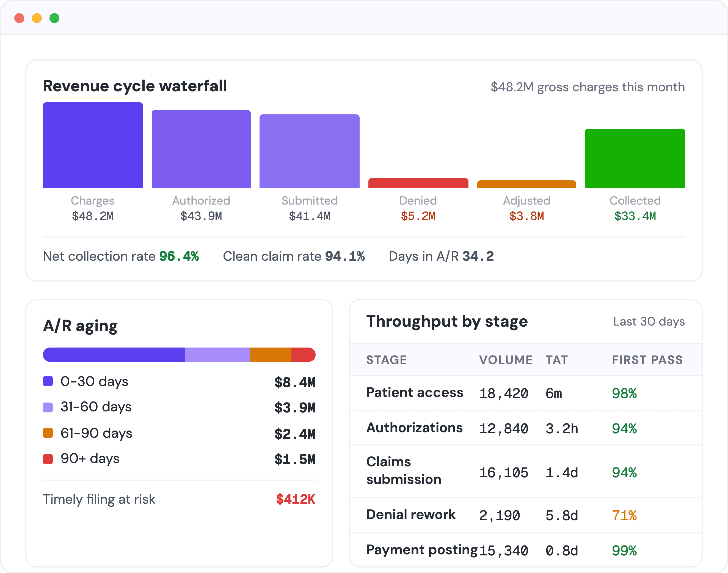Select the green Collected bar
728x573 pixels.
pos(635,158)
